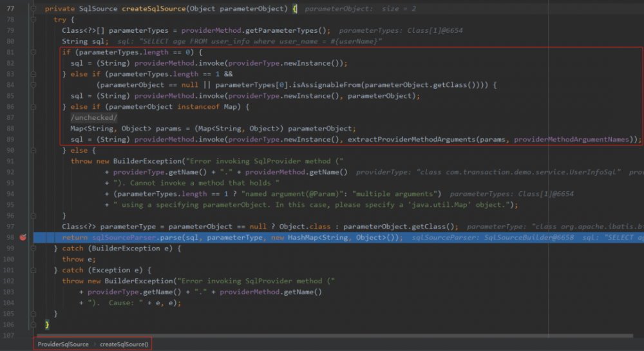644x351 pixels.
Task: Click the horizontal editor scrollbar
Action: (335, 336)
